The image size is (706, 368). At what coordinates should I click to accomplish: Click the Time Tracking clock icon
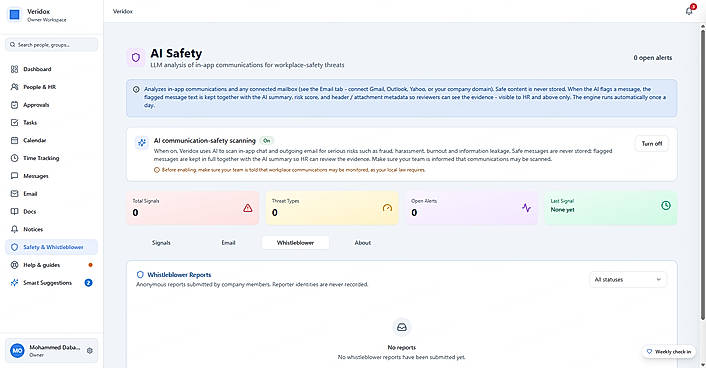[x=14, y=158]
